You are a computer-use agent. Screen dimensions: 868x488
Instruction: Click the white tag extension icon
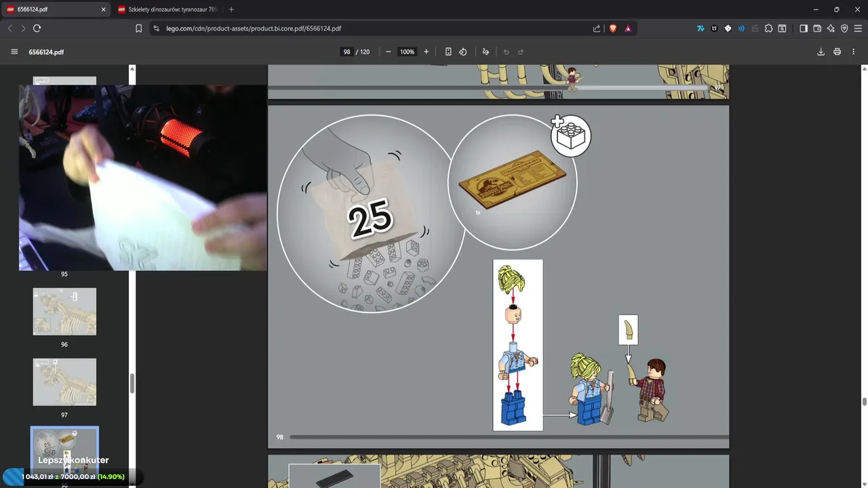pos(728,28)
